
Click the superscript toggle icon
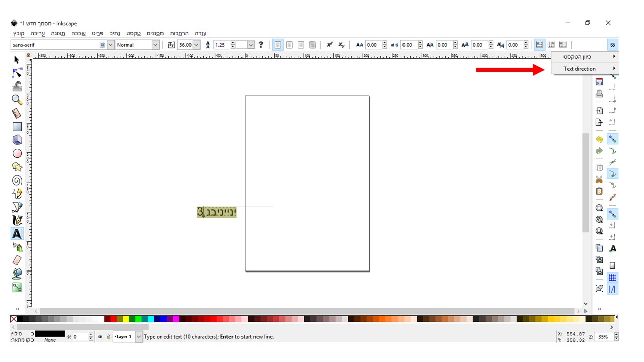pos(330,45)
